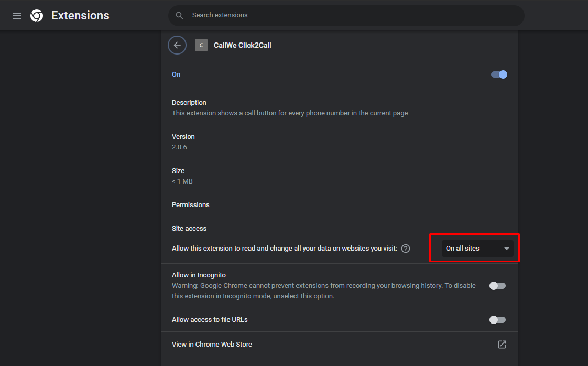Enable Allow access to file URLs toggle
The image size is (588, 366).
498,320
